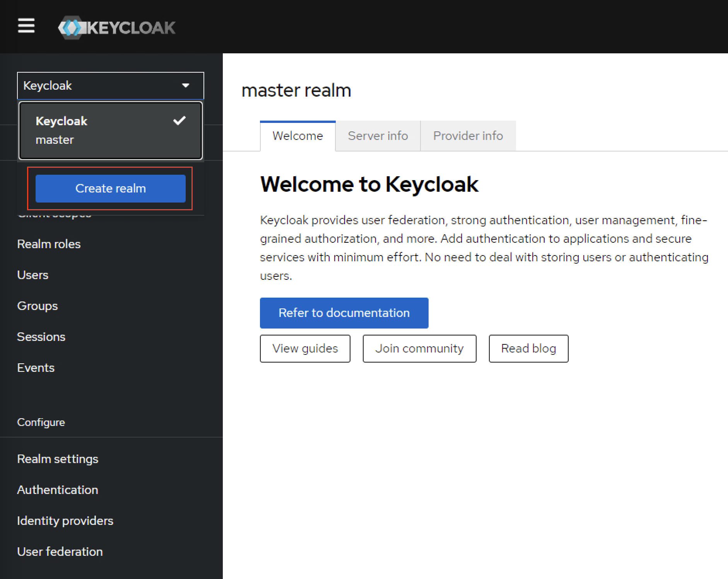
Task: Expand the realm dropdown chevron
Action: 186,85
